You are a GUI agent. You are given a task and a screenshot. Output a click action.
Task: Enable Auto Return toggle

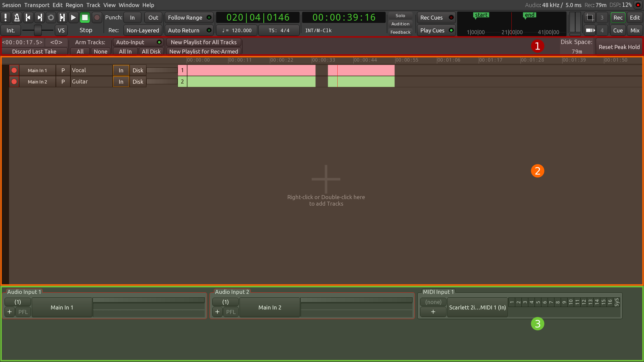point(189,30)
